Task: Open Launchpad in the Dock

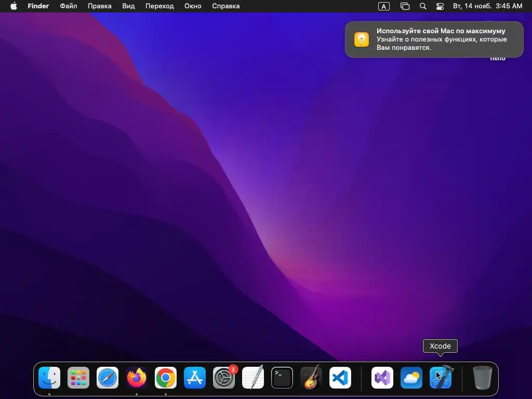Action: tap(78, 378)
